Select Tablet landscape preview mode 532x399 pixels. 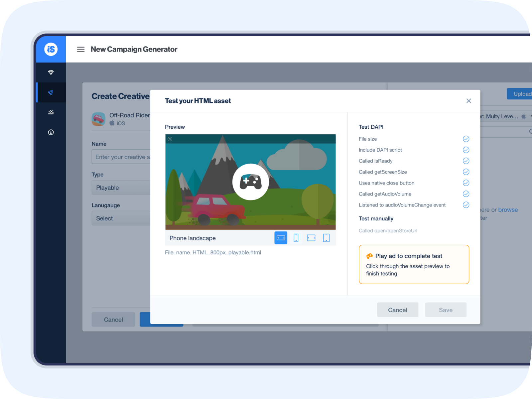(x=311, y=238)
